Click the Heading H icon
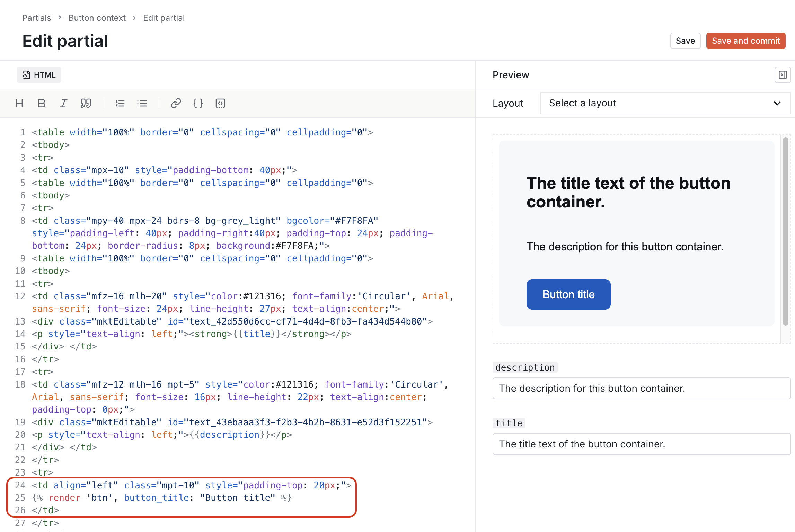The width and height of the screenshot is (795, 532). (19, 103)
